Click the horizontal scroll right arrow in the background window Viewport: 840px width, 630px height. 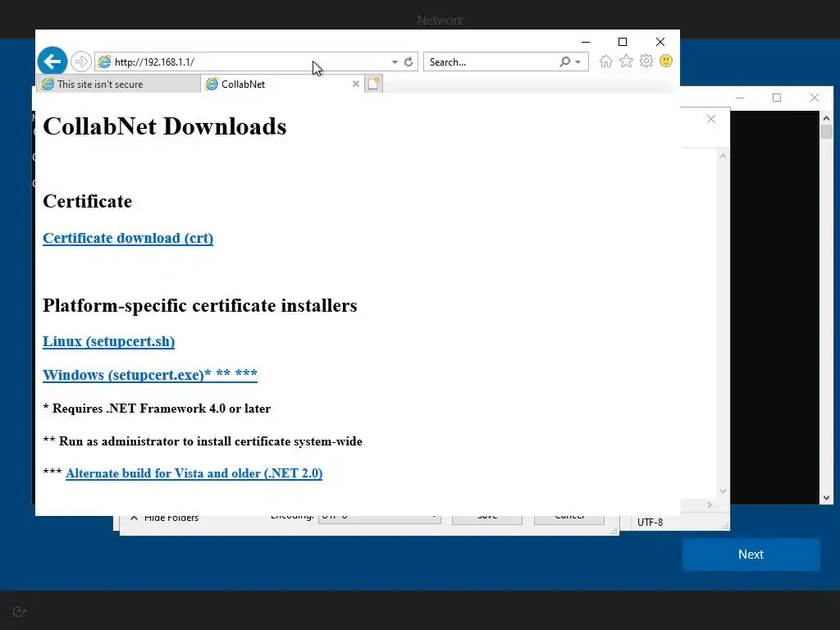[710, 504]
